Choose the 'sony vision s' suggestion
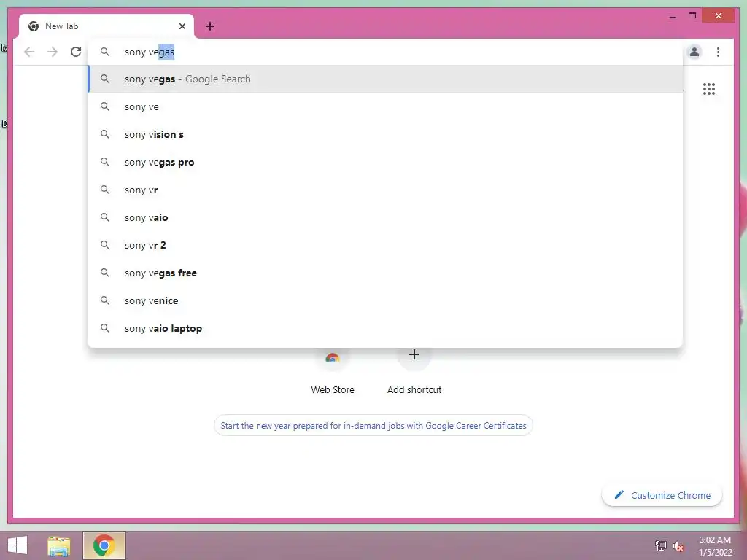 point(385,134)
